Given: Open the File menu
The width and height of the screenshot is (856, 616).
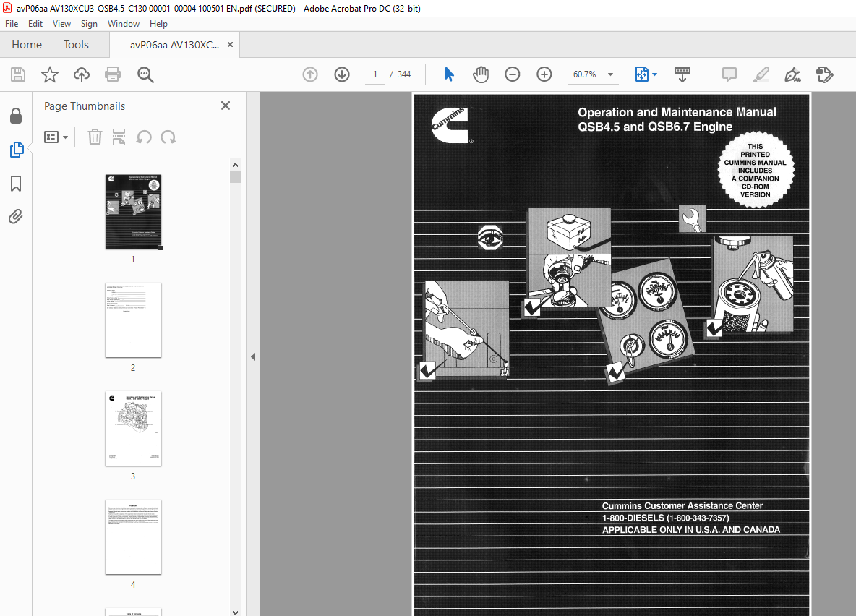Looking at the screenshot, I should pyautogui.click(x=12, y=23).
